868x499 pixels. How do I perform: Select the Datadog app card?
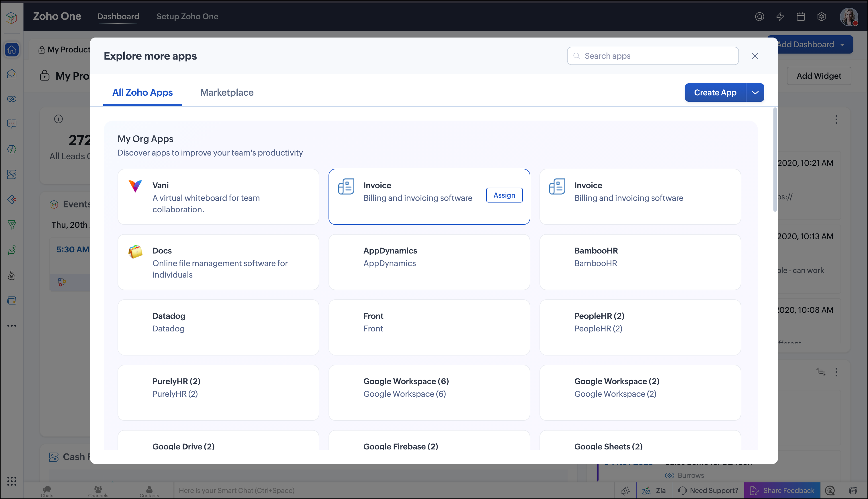point(218,327)
